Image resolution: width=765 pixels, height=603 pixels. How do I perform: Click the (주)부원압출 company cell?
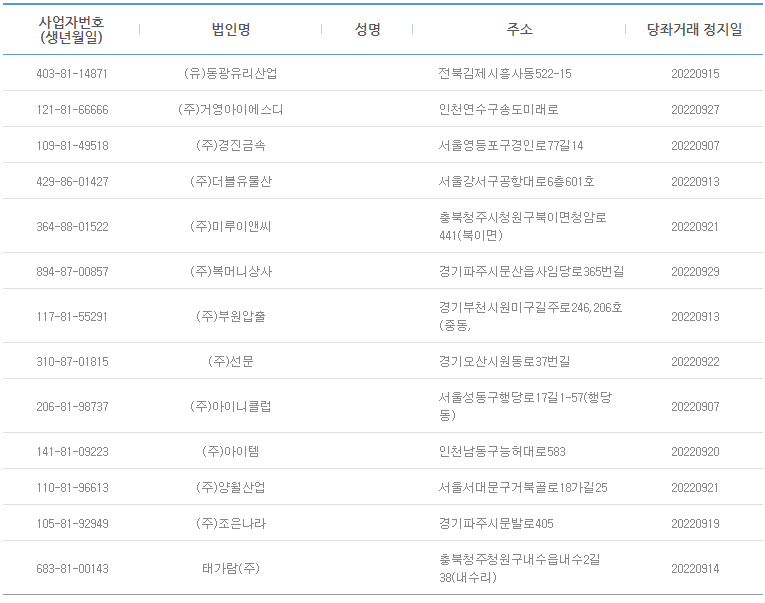click(x=231, y=317)
